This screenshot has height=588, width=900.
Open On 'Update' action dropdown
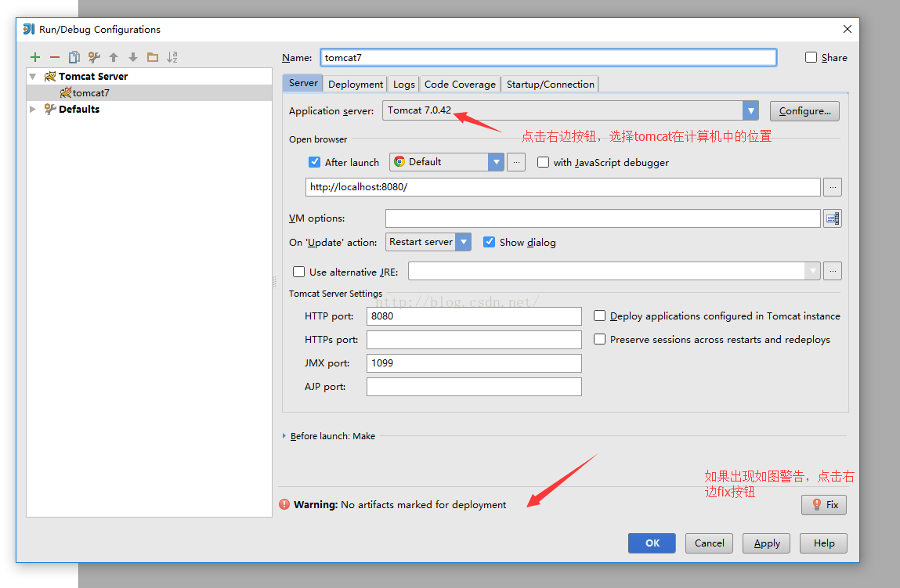pyautogui.click(x=463, y=242)
